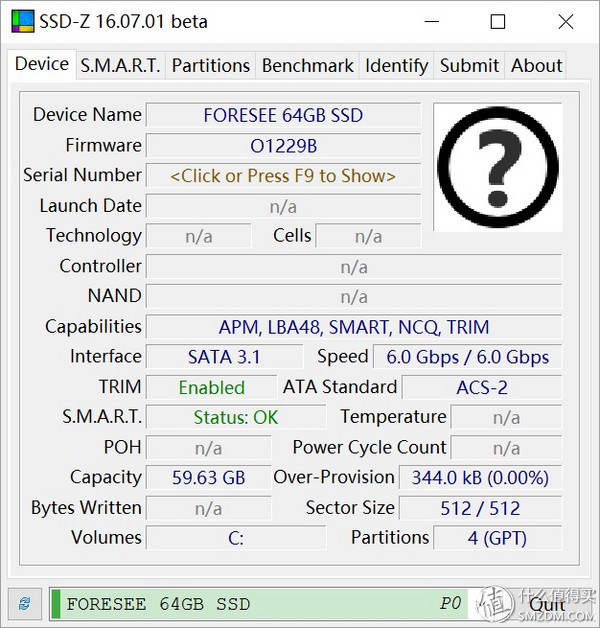600x628 pixels.
Task: Click the Capabilities field
Action: [x=353, y=327]
